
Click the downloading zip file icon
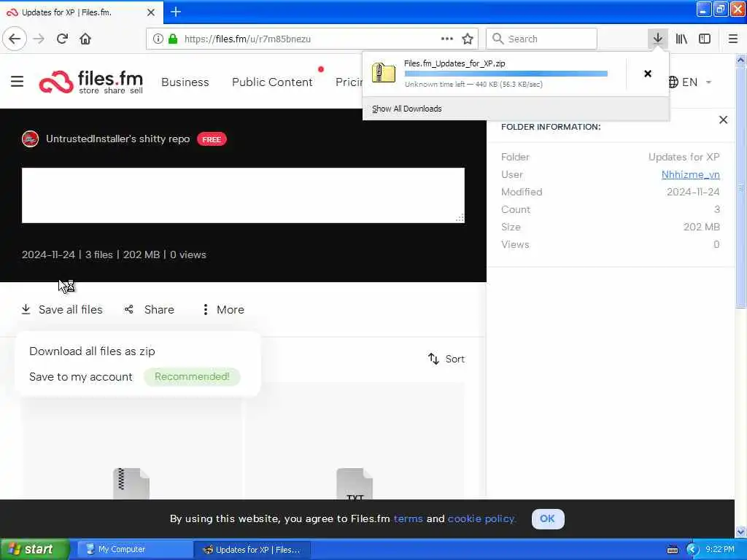point(384,73)
